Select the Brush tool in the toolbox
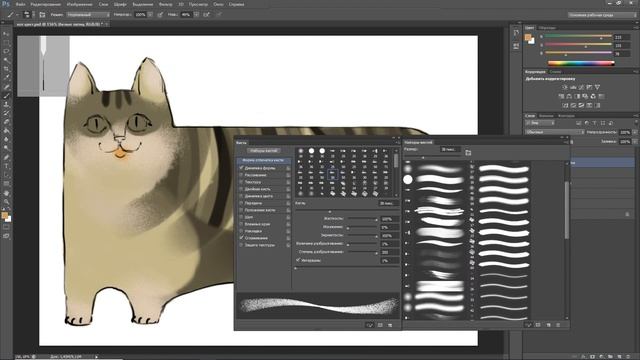This screenshot has width=640, height=360. coord(6,96)
